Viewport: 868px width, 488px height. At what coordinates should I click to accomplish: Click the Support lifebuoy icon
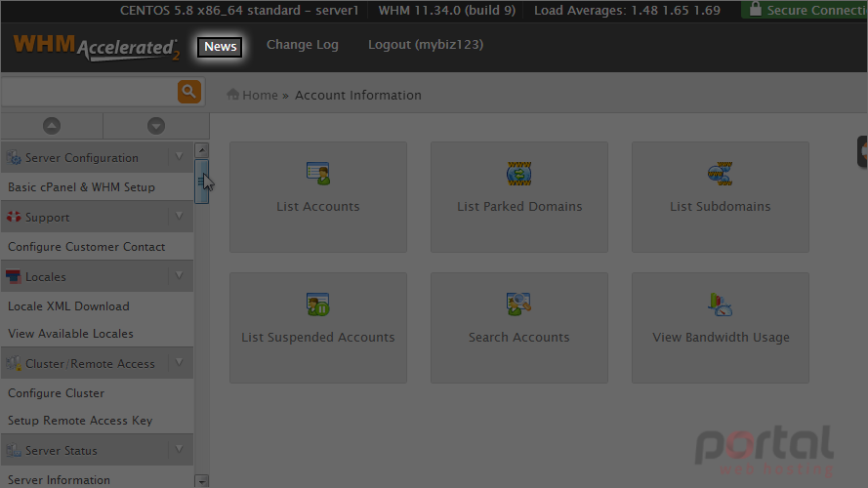[14, 217]
